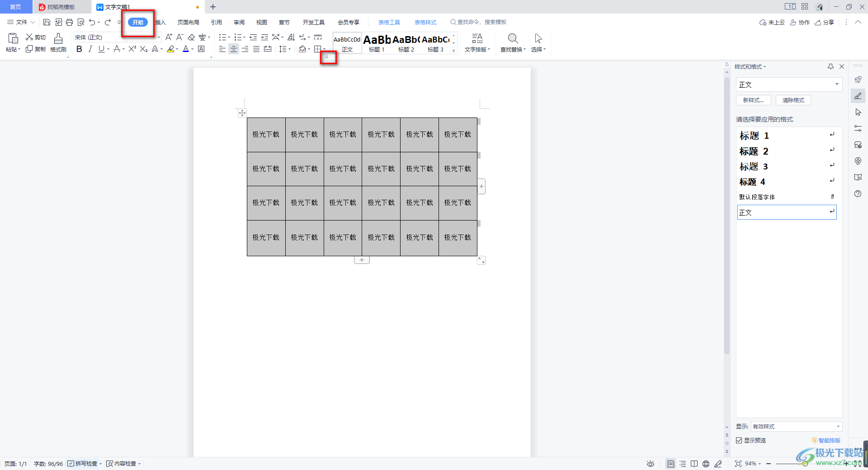Open Reading layout book view
Image resolution: width=868 pixels, height=470 pixels.
pos(694,464)
